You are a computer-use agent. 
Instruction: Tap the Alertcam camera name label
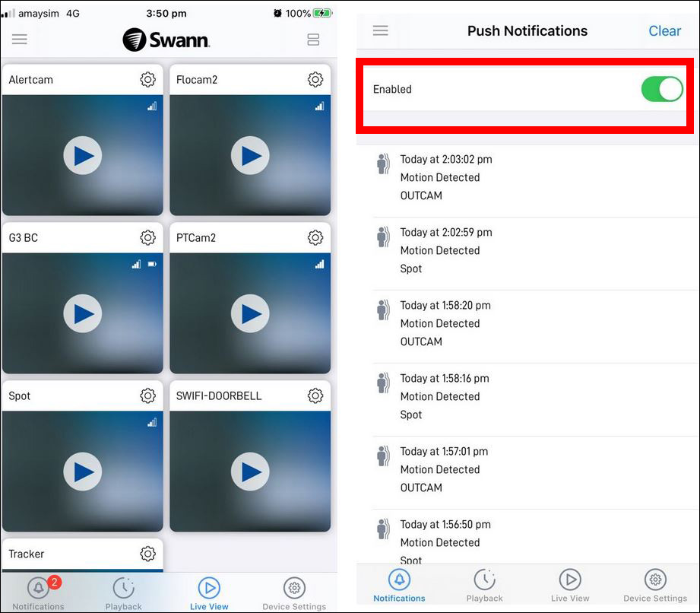pos(31,80)
